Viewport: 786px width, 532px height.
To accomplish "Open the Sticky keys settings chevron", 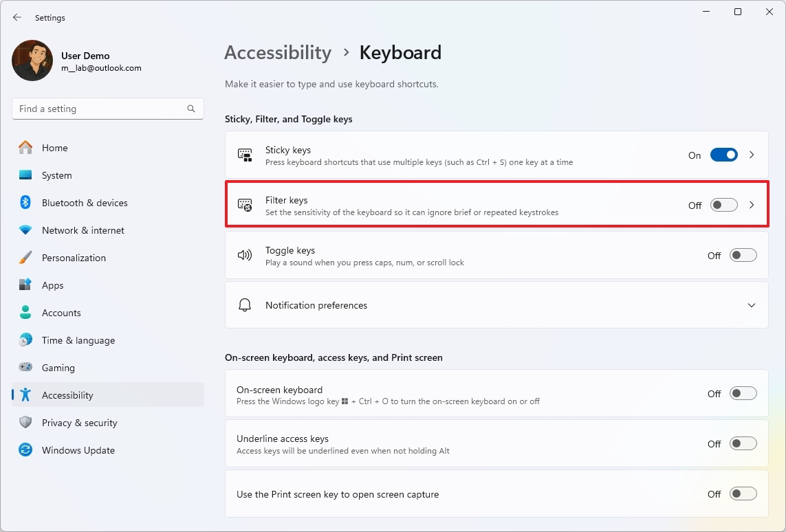I will [x=752, y=155].
